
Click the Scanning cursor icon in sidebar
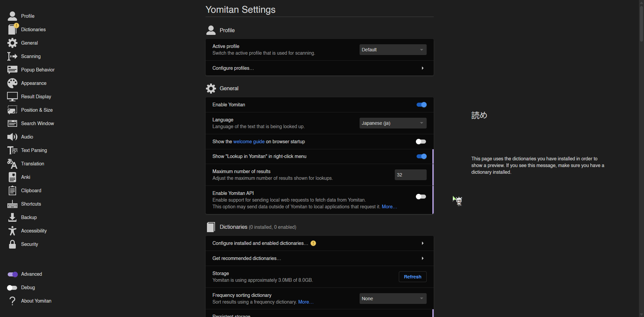(12, 56)
